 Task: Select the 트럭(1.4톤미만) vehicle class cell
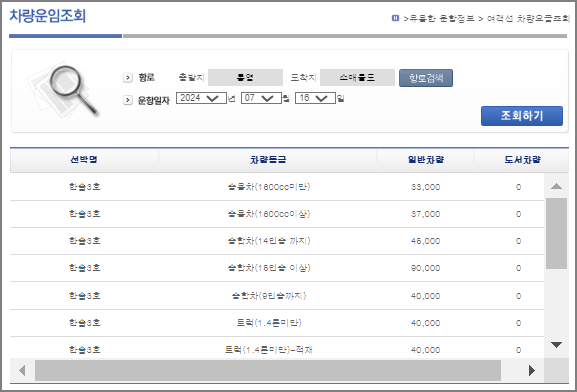click(x=269, y=323)
